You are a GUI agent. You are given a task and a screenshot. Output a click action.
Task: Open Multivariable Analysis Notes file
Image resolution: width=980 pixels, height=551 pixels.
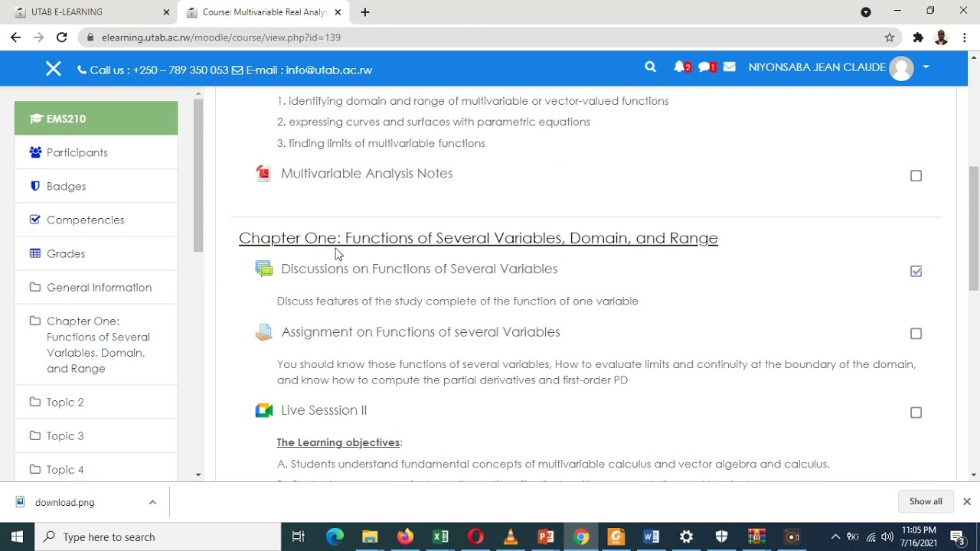(x=367, y=174)
